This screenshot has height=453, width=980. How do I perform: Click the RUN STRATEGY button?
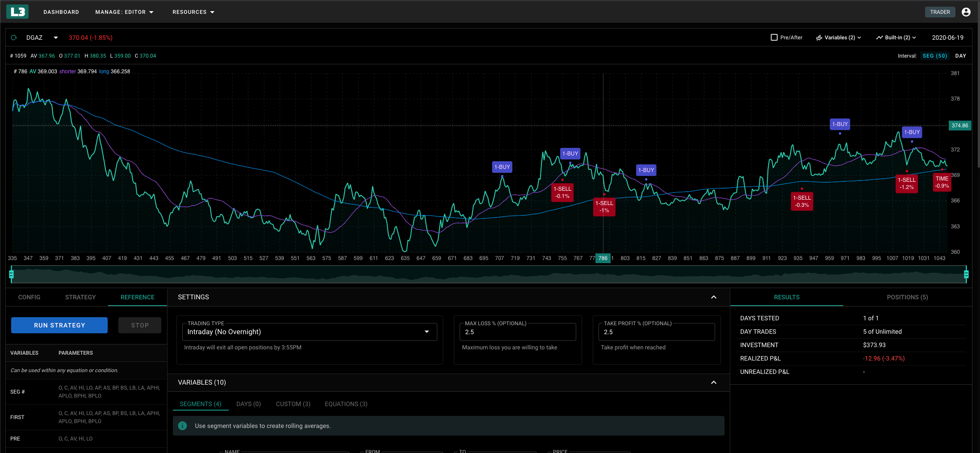pyautogui.click(x=59, y=325)
